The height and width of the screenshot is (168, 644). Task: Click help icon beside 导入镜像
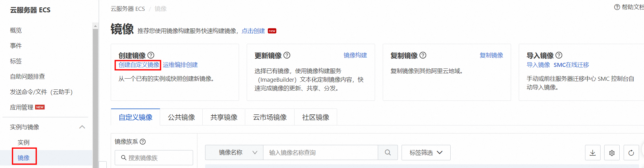pos(559,55)
